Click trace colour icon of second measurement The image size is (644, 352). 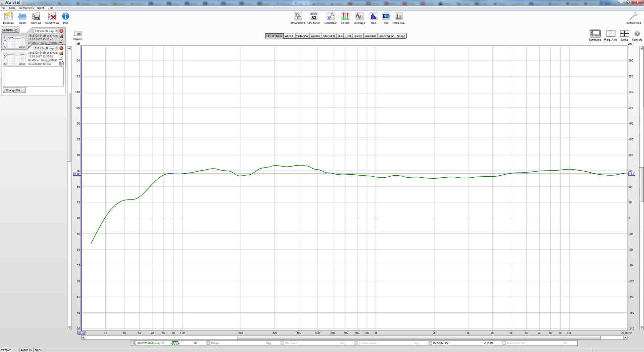pyautogui.click(x=61, y=53)
